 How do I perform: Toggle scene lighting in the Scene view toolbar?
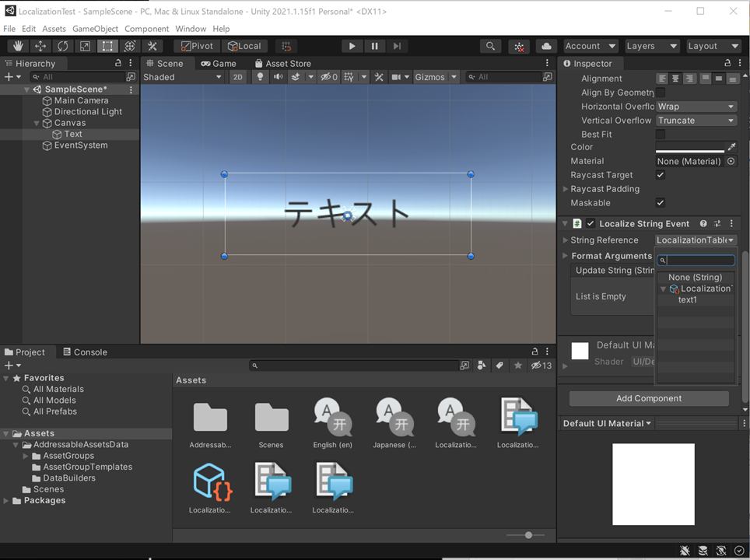pyautogui.click(x=258, y=76)
